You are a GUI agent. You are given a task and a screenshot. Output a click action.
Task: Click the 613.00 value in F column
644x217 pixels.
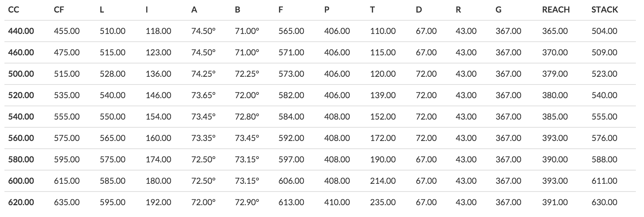291,202
